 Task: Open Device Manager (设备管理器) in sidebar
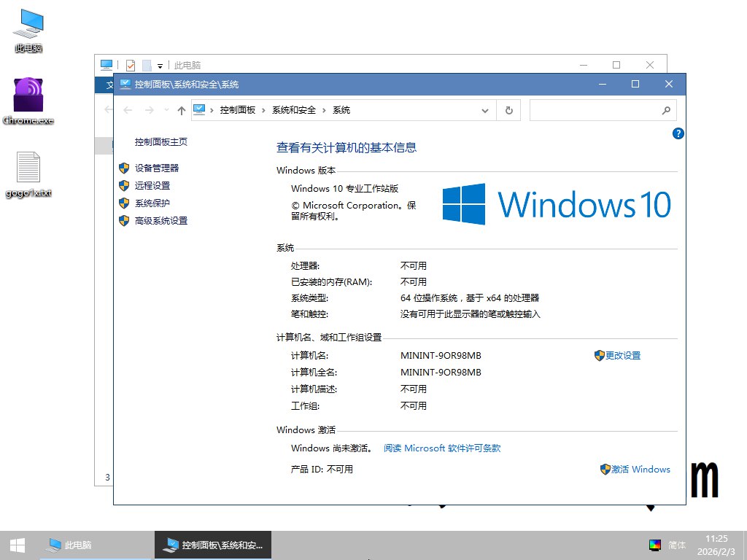(x=156, y=168)
